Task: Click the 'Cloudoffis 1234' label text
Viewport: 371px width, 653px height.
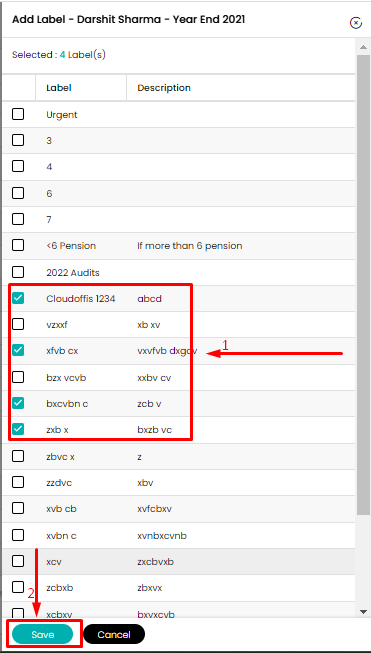Action: click(81, 299)
